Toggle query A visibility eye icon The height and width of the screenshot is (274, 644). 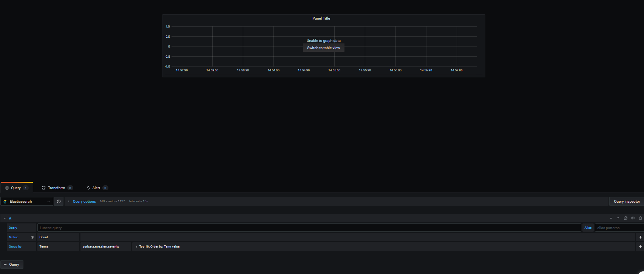(633, 218)
